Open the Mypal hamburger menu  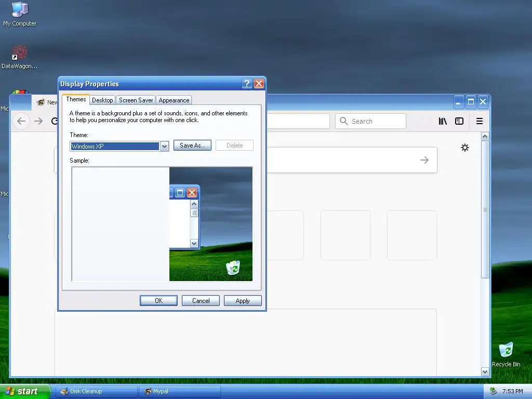480,121
